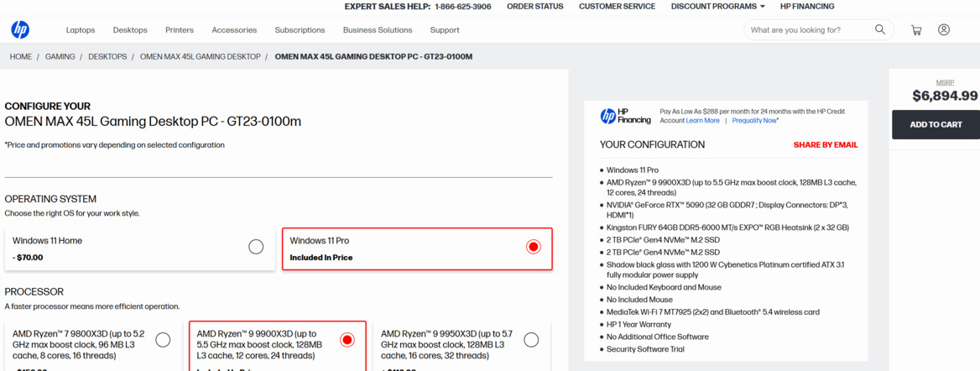
Task: Click 'HP 1 Year Warranty' configuration line
Action: pos(639,325)
